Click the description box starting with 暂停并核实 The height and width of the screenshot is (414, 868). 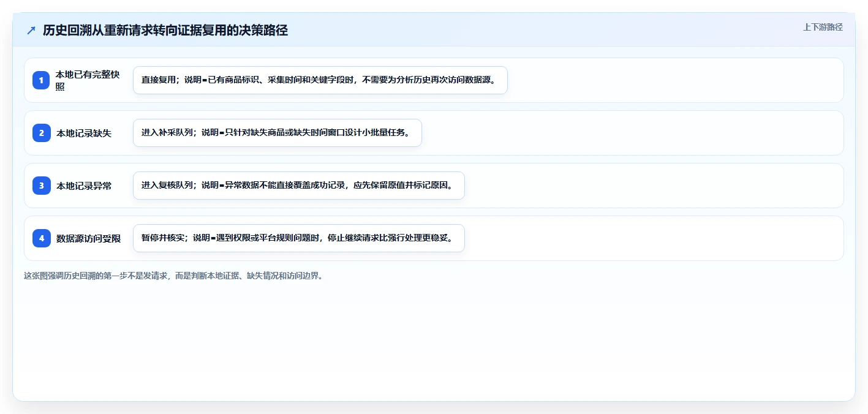(x=299, y=238)
